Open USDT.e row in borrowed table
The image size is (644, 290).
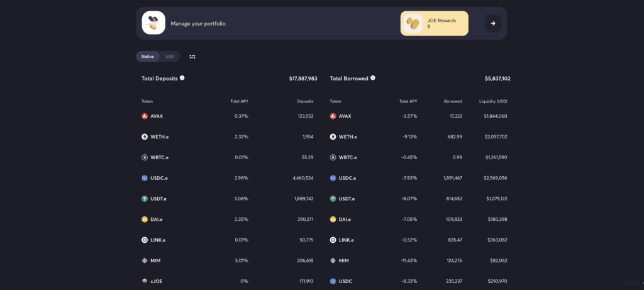(x=418, y=199)
